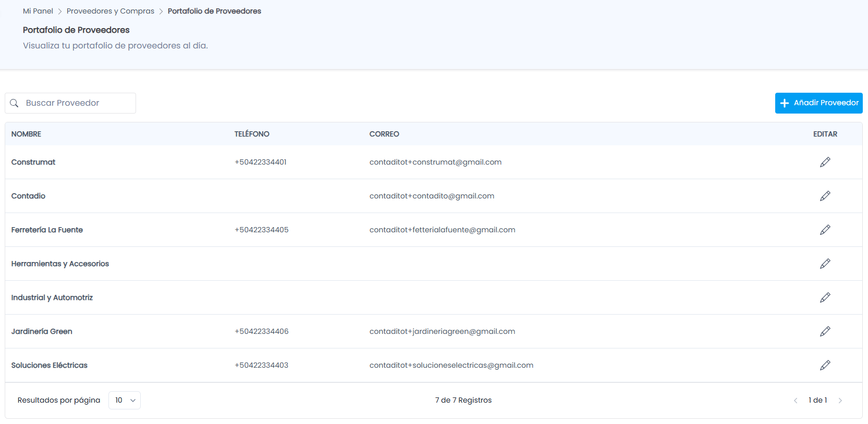Screen dimensions: 868x424
Task: Open Proveedores y Compras breadcrumb
Action: (x=111, y=11)
